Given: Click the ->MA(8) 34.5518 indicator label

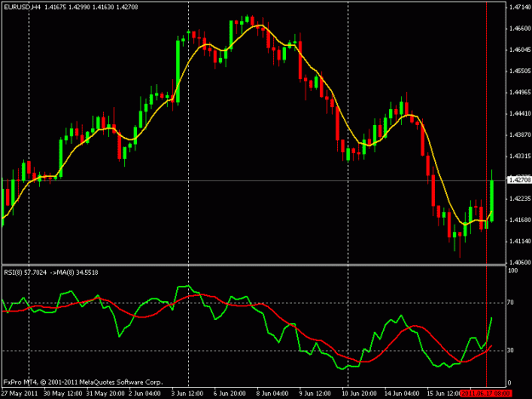Looking at the screenshot, I should click(74, 272).
